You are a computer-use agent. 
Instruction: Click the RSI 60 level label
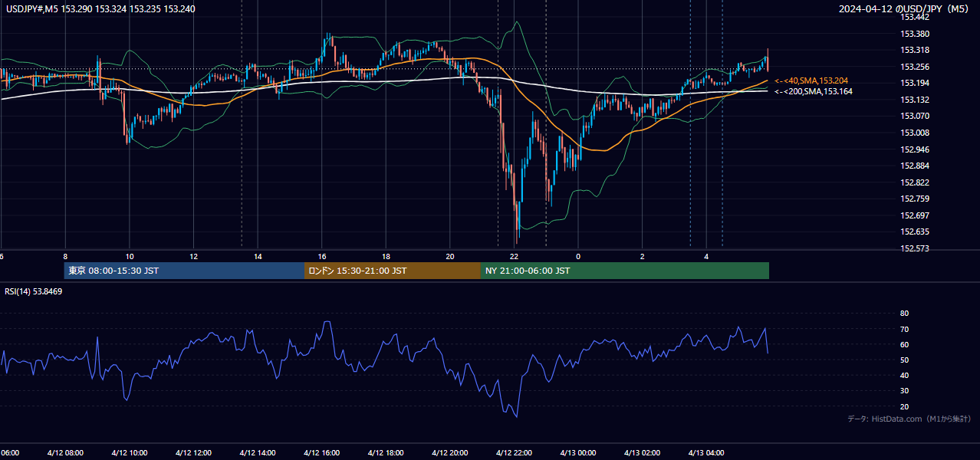point(904,344)
